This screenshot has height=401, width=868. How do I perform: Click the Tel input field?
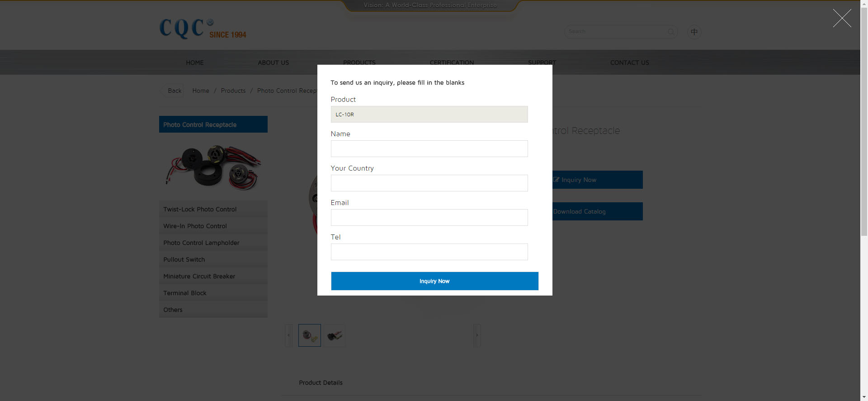pyautogui.click(x=429, y=252)
